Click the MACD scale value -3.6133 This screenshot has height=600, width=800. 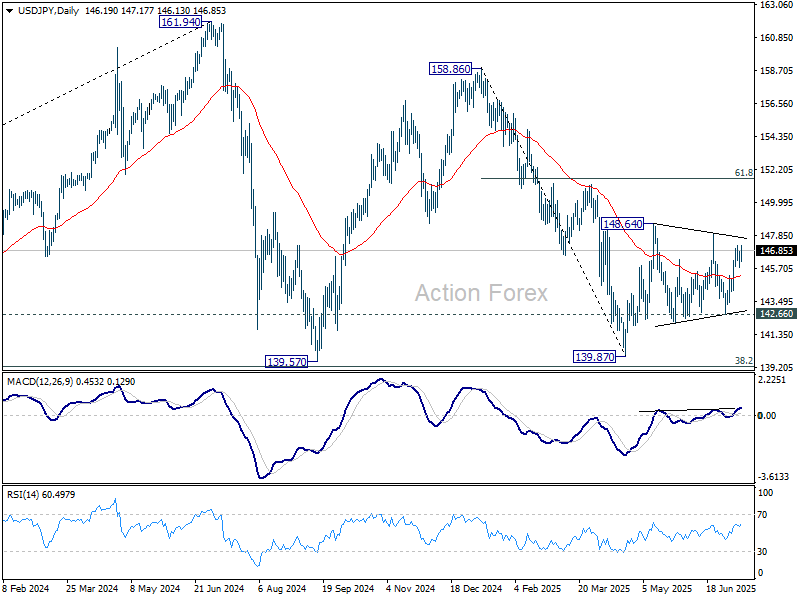tap(773, 477)
